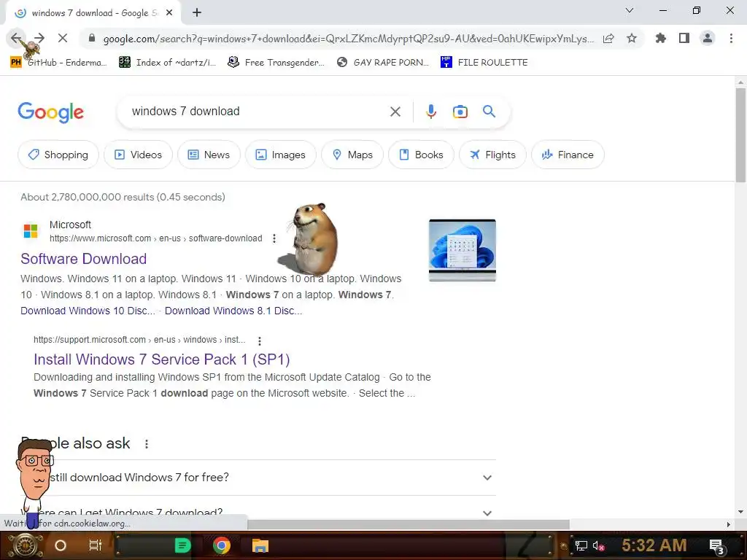The height and width of the screenshot is (560, 747).
Task: Bookmark this tab with the star icon
Action: [x=632, y=38]
